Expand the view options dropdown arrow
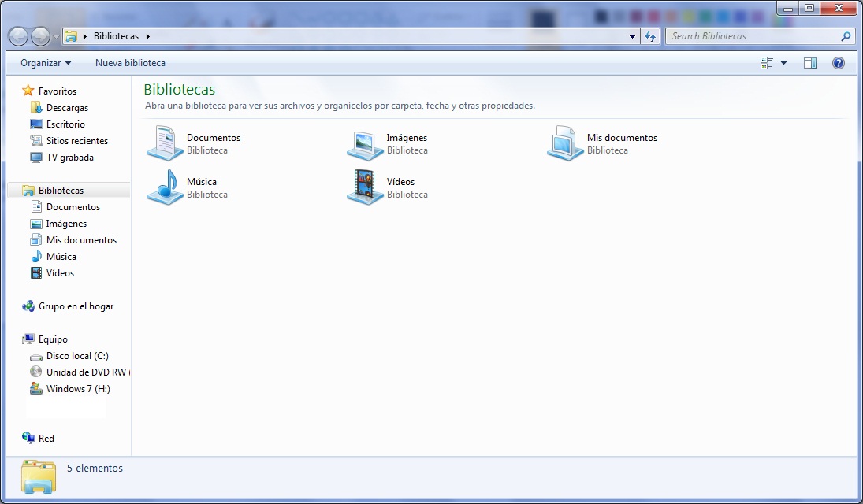 (x=783, y=63)
